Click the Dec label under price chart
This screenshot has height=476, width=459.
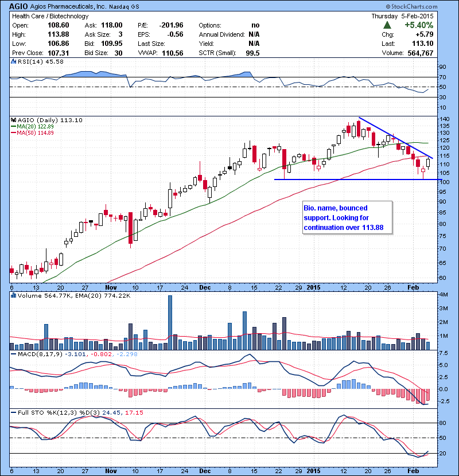[x=205, y=287]
